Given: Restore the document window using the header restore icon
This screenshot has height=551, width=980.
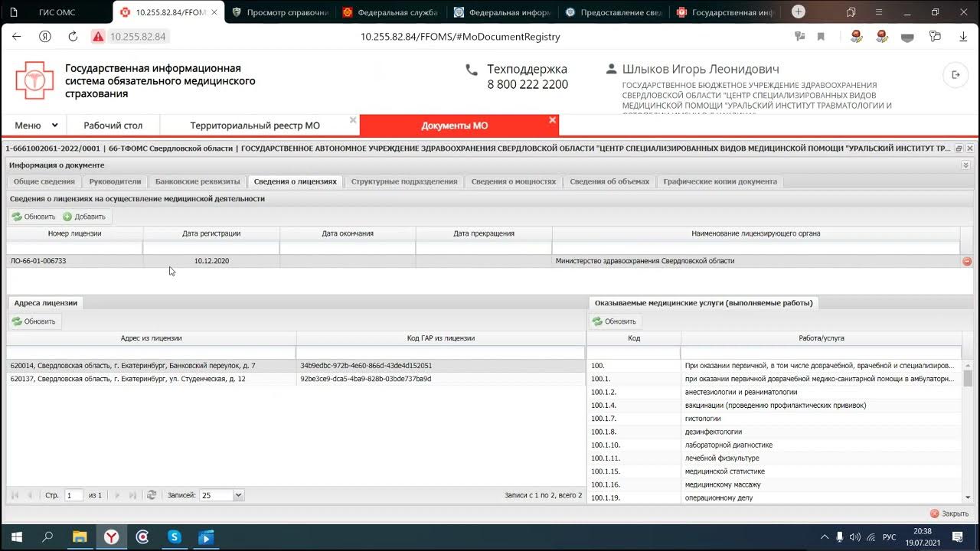Looking at the screenshot, I should point(959,148).
